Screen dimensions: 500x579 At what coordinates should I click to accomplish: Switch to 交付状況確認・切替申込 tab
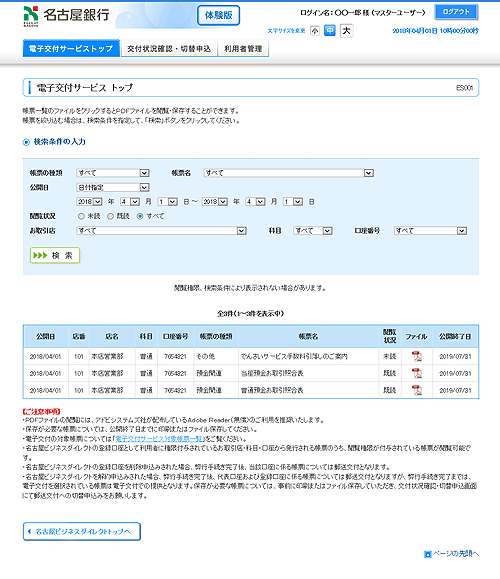pos(169,48)
